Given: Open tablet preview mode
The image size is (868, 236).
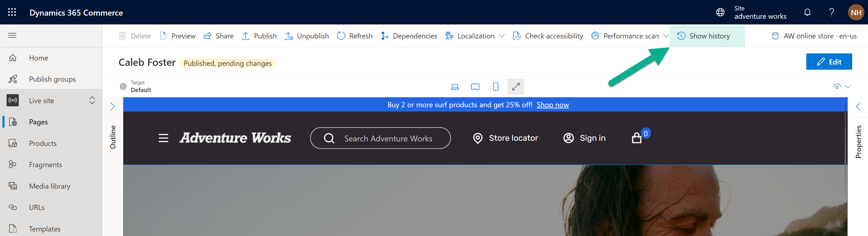Looking at the screenshot, I should pos(475,87).
